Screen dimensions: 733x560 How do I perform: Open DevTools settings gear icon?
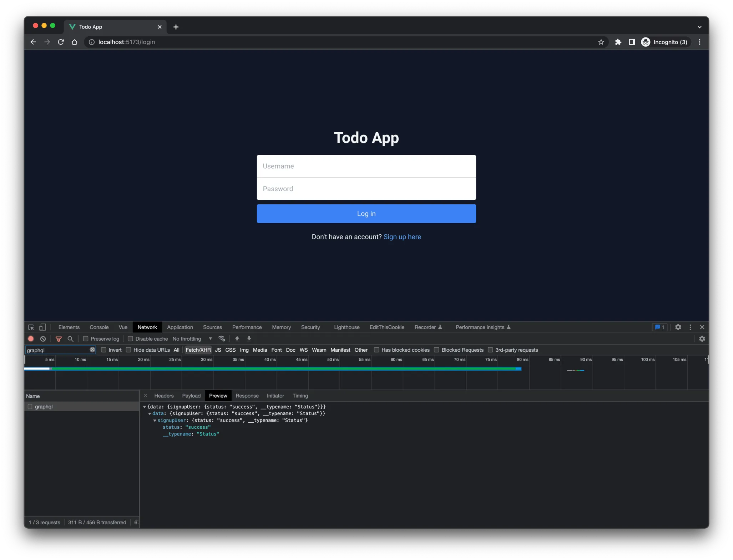678,327
